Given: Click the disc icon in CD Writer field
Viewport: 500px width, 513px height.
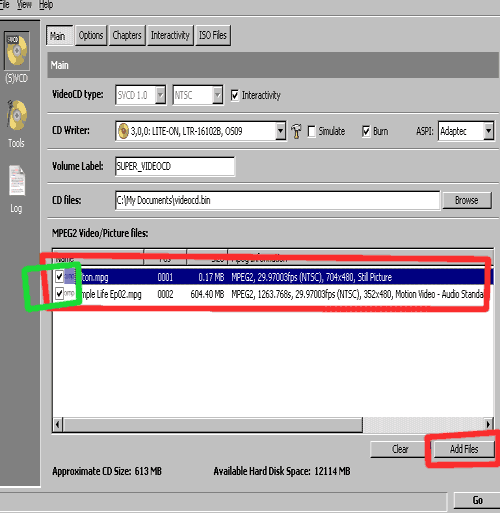Looking at the screenshot, I should tap(123, 131).
